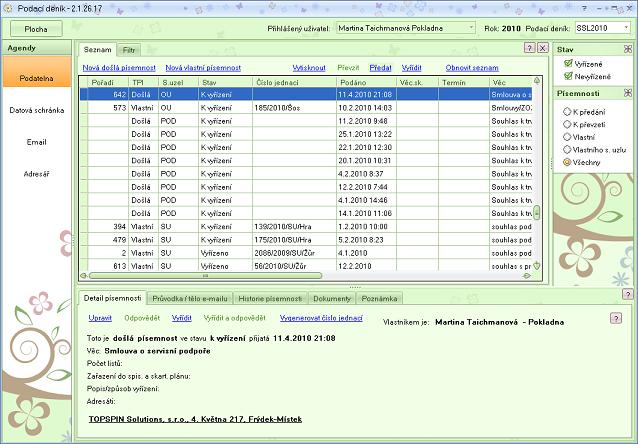Click the Nová došlá písemnost link
Screen dimensions: 638x444
[120, 66]
